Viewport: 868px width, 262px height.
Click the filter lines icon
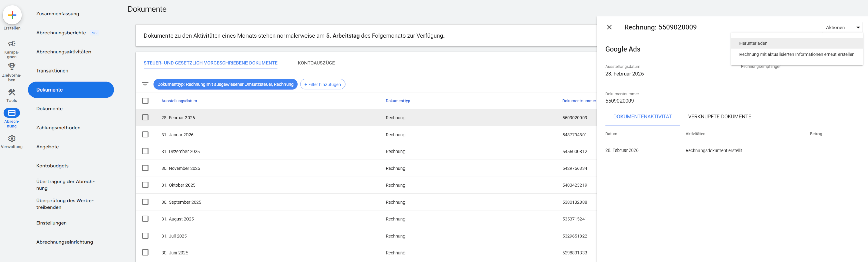click(145, 84)
